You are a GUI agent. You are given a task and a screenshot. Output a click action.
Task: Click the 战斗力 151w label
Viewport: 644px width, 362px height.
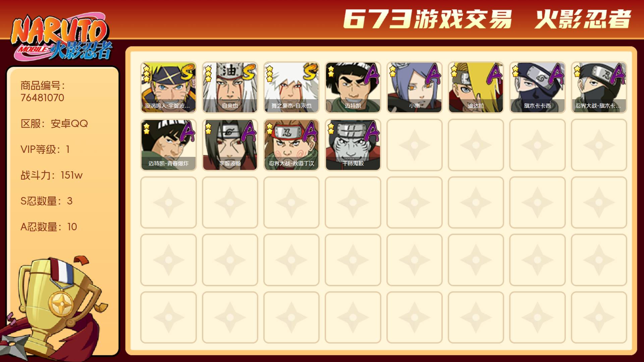click(51, 175)
